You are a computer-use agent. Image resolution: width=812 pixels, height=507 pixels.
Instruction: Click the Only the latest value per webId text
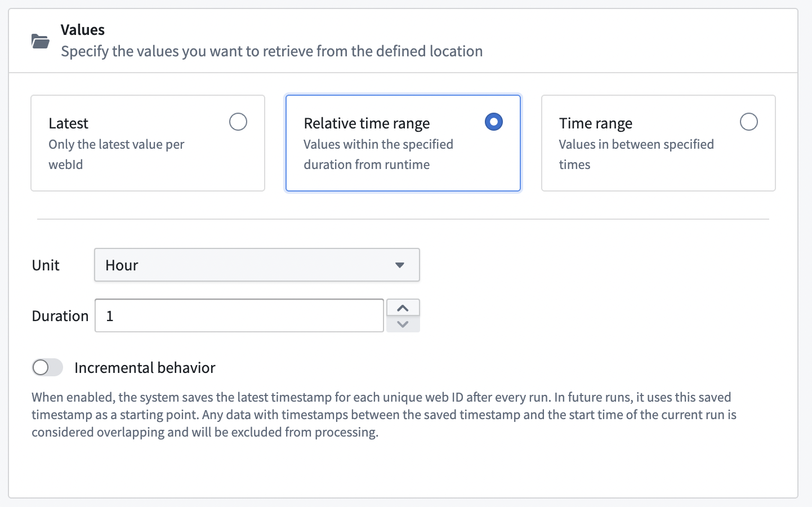click(116, 154)
